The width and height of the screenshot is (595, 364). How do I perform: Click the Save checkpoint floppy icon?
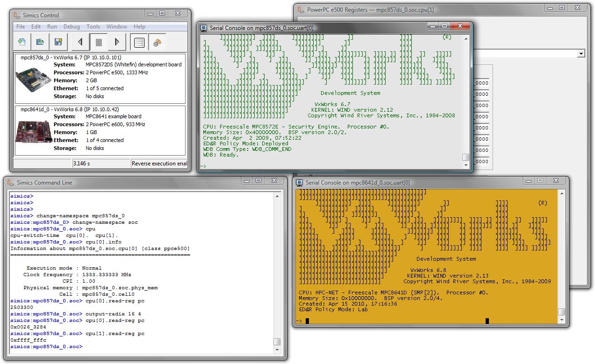(x=58, y=42)
